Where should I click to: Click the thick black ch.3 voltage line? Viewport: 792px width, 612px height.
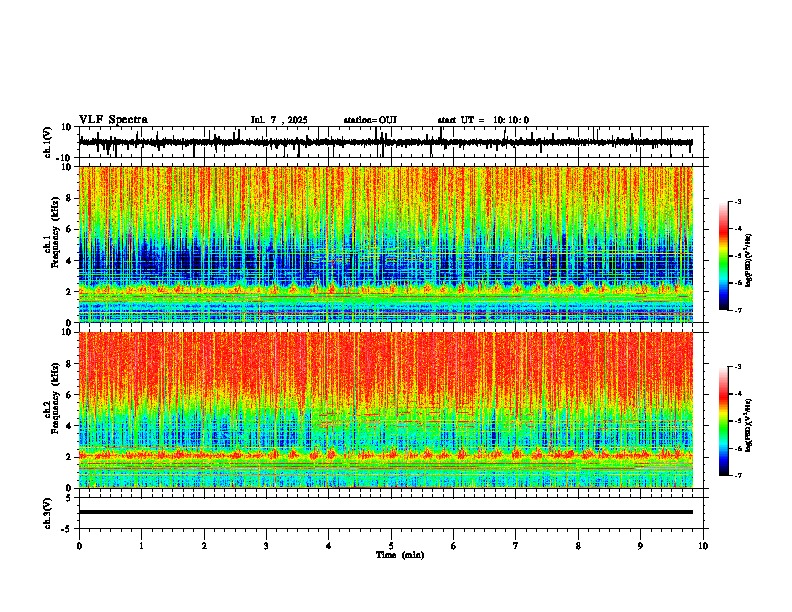pos(386,512)
